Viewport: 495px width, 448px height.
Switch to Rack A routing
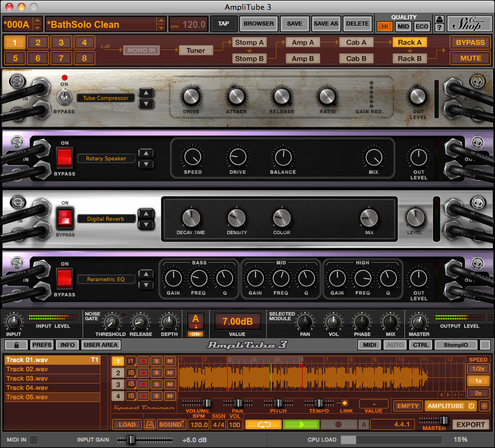(x=410, y=42)
